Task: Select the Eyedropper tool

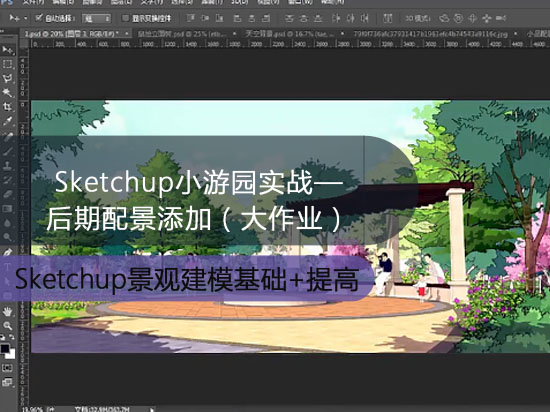Action: 7,121
